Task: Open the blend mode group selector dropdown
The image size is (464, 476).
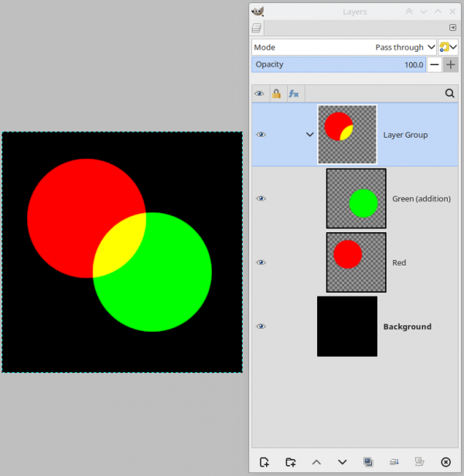Action: (x=448, y=47)
